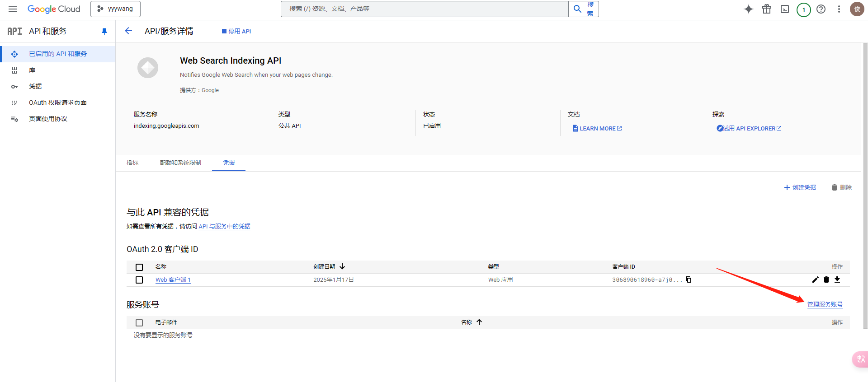868x382 pixels.
Task: Click into the top search field
Action: pos(424,9)
